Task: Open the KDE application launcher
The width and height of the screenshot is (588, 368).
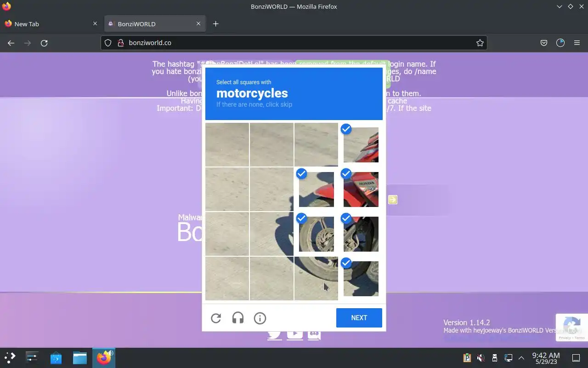Action: (10, 357)
